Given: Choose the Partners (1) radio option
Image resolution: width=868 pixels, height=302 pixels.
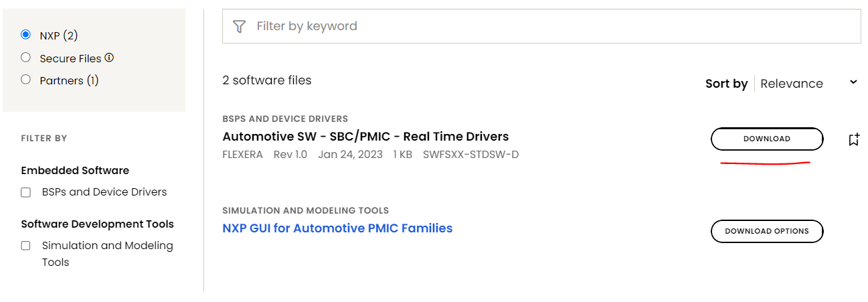Looking at the screenshot, I should click(26, 80).
